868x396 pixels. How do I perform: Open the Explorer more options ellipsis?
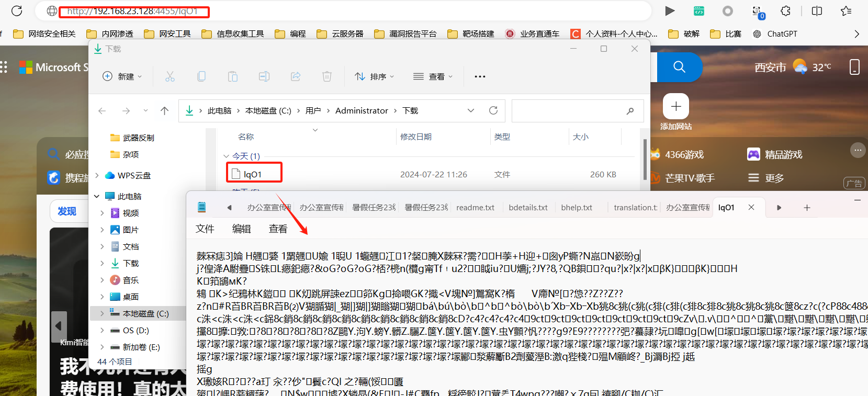(480, 76)
